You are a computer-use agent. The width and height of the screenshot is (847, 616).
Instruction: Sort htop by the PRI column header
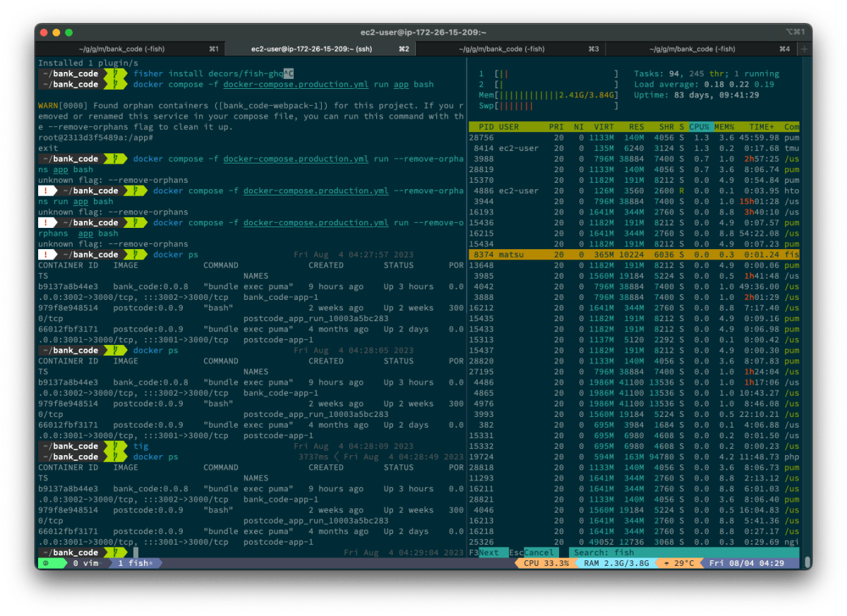[557, 127]
